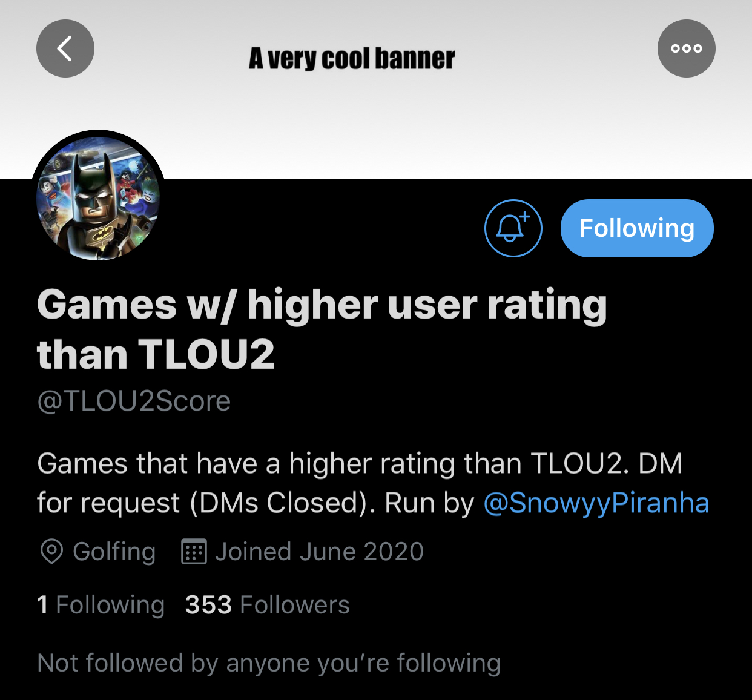Screen dimensions: 752x700
Task: Tap the Joined June 2020 label
Action: tap(319, 552)
